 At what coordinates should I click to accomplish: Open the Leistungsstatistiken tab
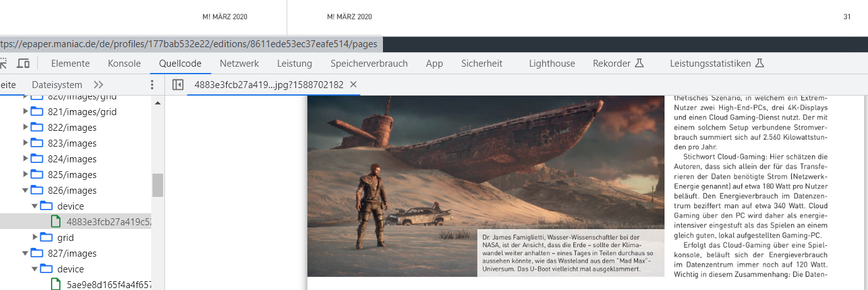[711, 64]
